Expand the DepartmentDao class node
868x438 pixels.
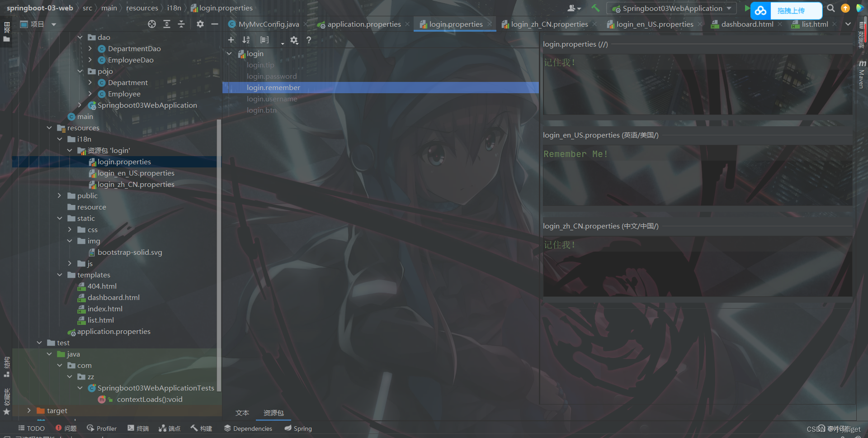pyautogui.click(x=90, y=48)
